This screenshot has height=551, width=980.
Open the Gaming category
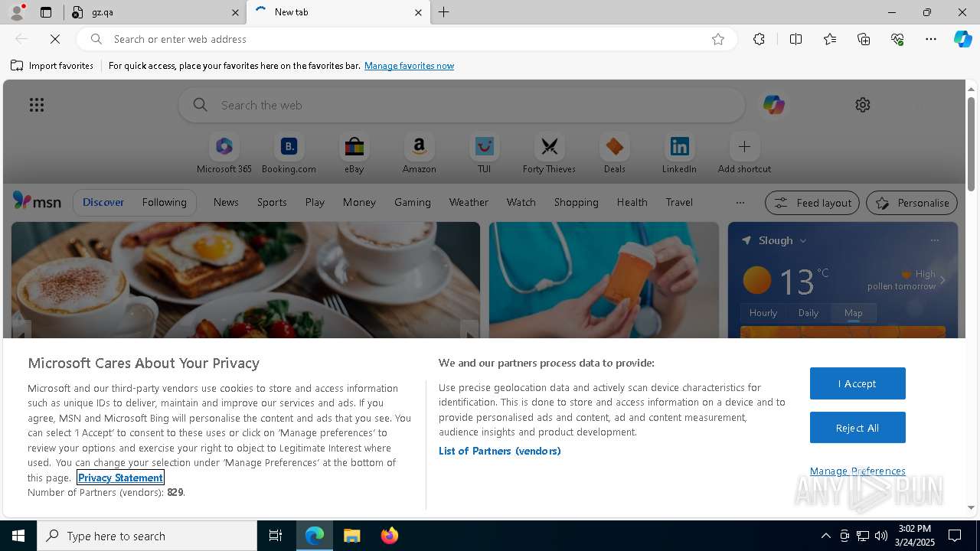[412, 202]
